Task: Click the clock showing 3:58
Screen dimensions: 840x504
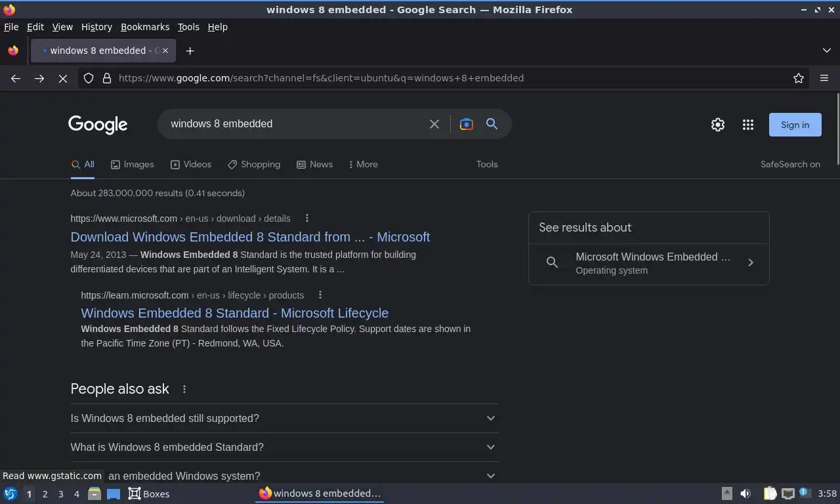Action: click(827, 493)
